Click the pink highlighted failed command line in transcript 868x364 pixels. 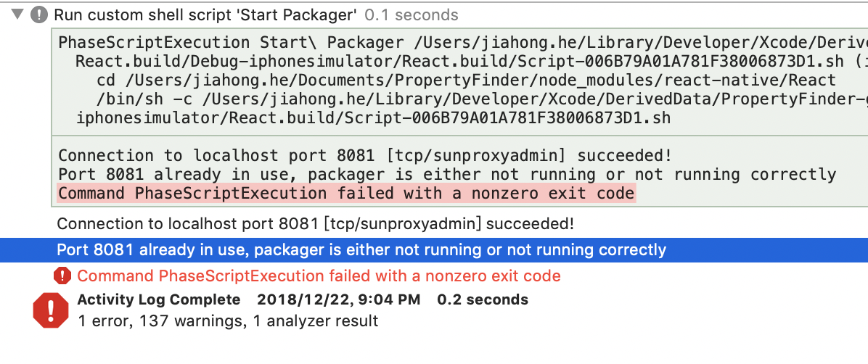[346, 194]
